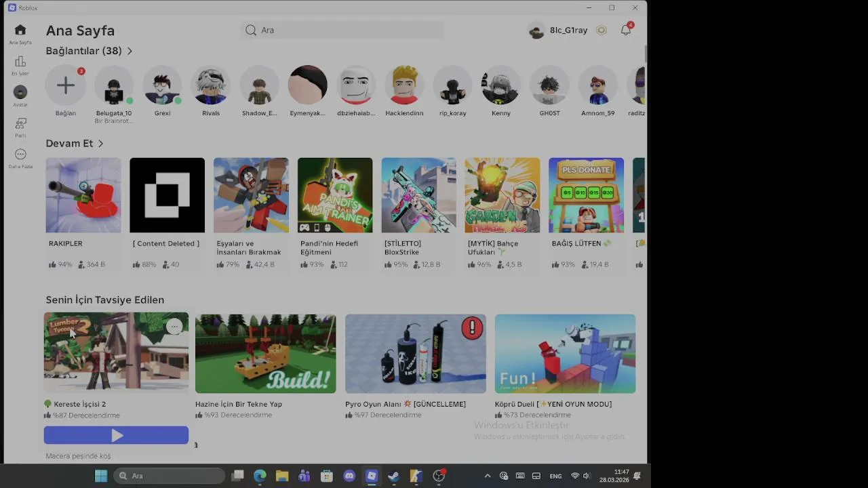Image resolution: width=868 pixels, height=488 pixels.
Task: Open File Explorer from the taskbar
Action: click(x=282, y=476)
